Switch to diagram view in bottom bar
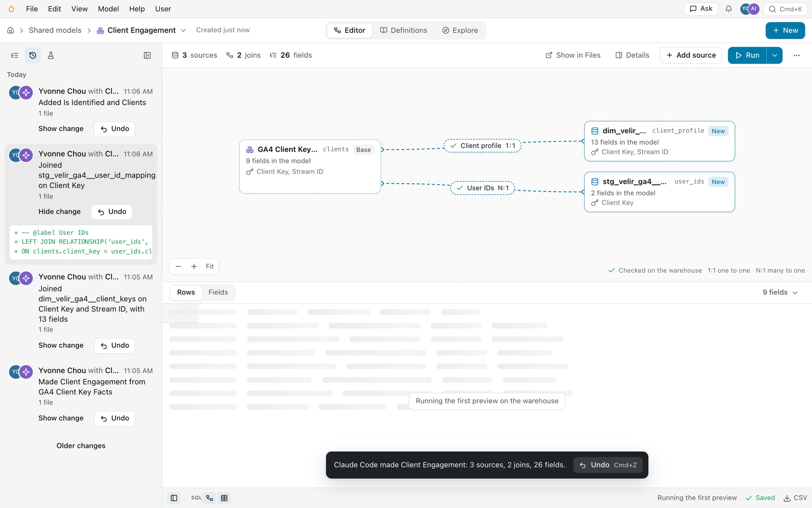This screenshot has height=508, width=812. 210,498
